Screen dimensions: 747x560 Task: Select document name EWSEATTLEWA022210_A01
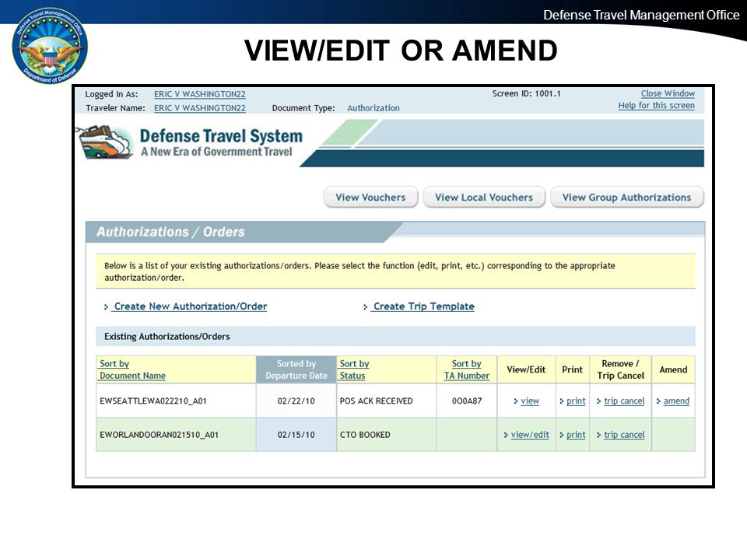coord(153,401)
